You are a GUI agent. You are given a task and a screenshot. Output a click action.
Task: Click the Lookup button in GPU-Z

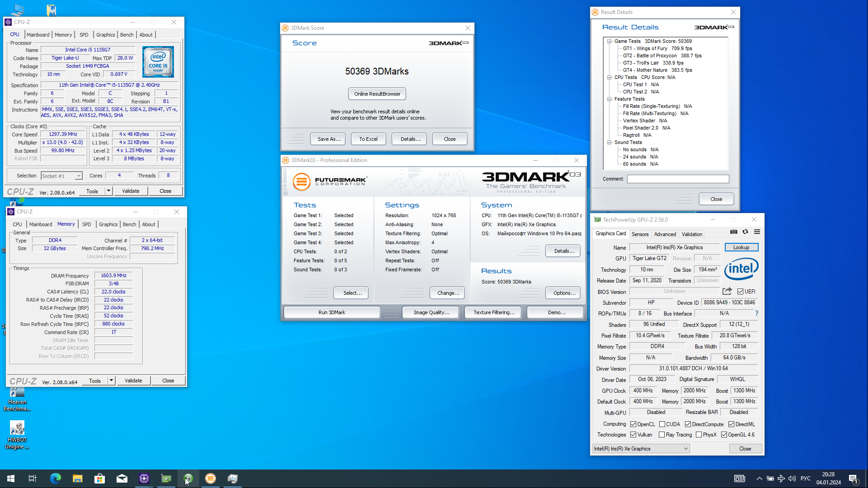741,247
